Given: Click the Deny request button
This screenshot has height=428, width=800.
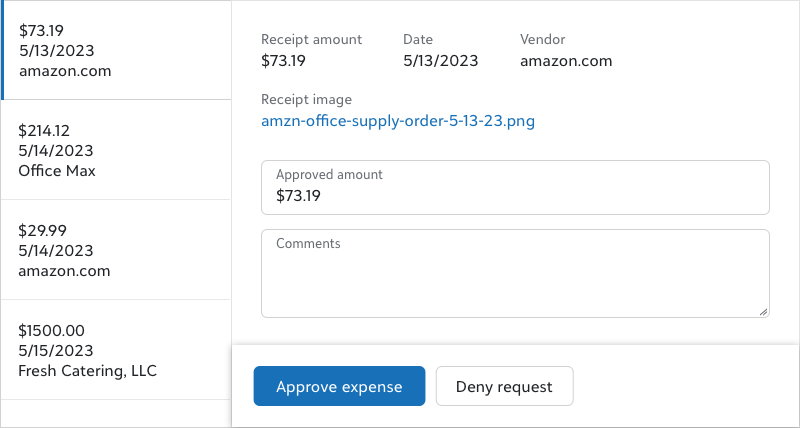Looking at the screenshot, I should point(504,386).
